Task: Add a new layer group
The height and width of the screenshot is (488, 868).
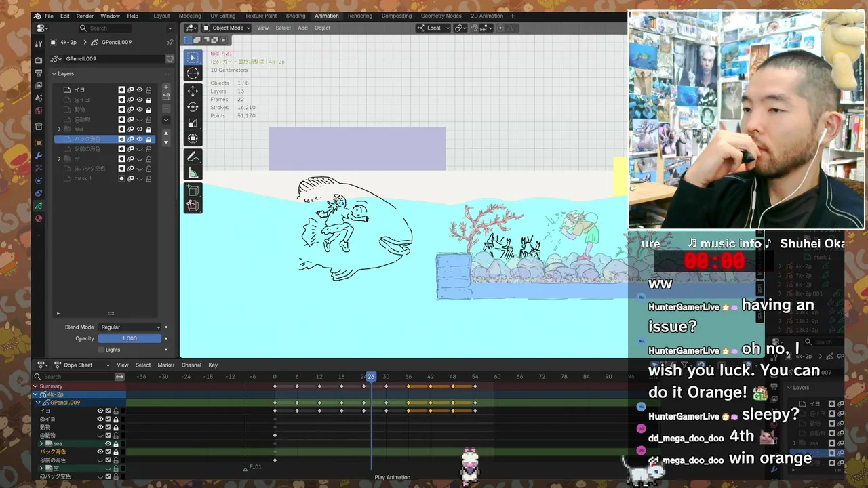Action: tap(166, 98)
